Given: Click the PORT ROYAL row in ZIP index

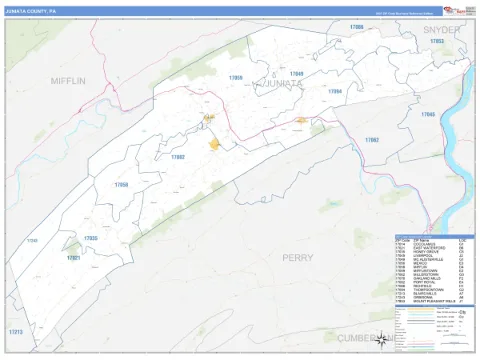Looking at the screenshot, I should coord(435,282).
